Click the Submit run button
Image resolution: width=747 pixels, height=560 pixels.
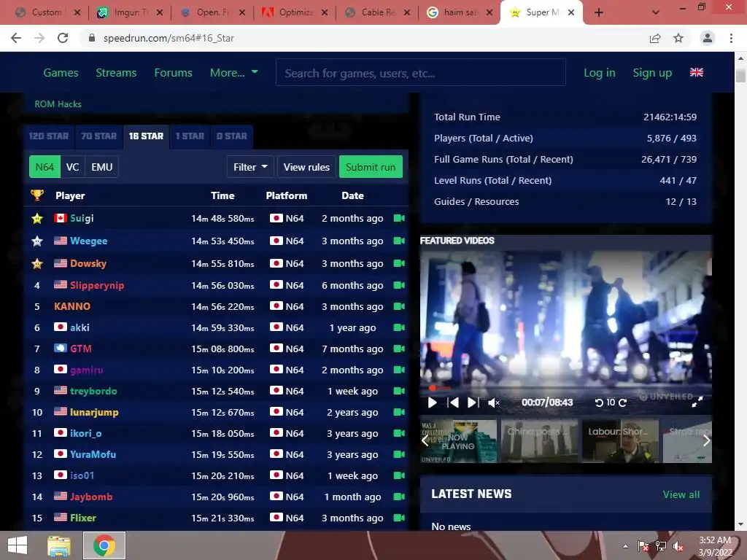point(371,167)
